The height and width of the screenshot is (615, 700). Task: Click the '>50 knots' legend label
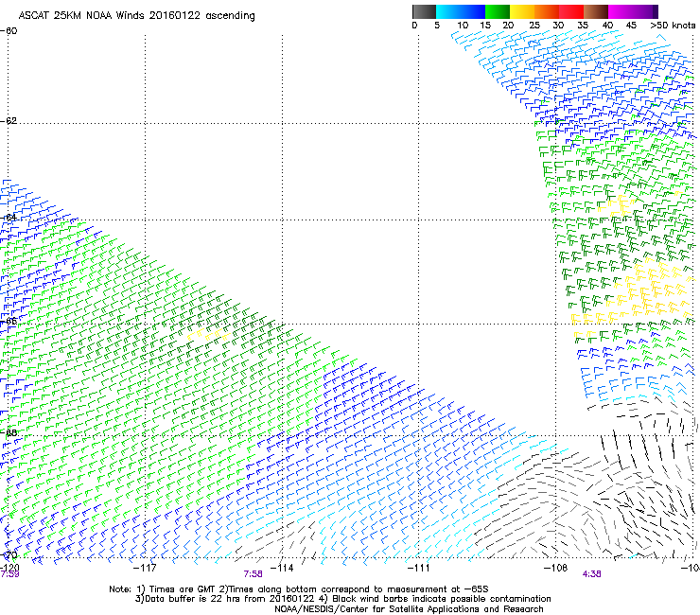673,25
